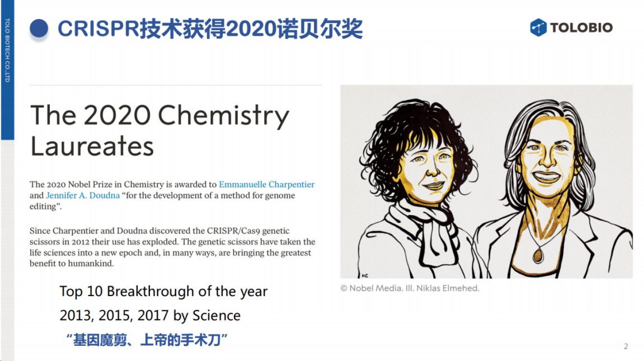Click the TOLO BIOTECH CO.,LTD vertical sidebar label
The image size is (644, 361).
tap(7, 50)
